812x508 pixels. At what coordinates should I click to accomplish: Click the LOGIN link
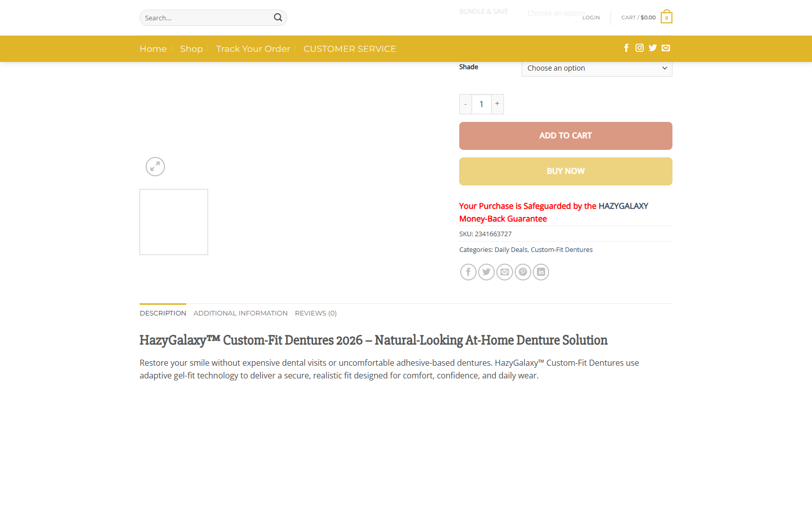click(591, 17)
